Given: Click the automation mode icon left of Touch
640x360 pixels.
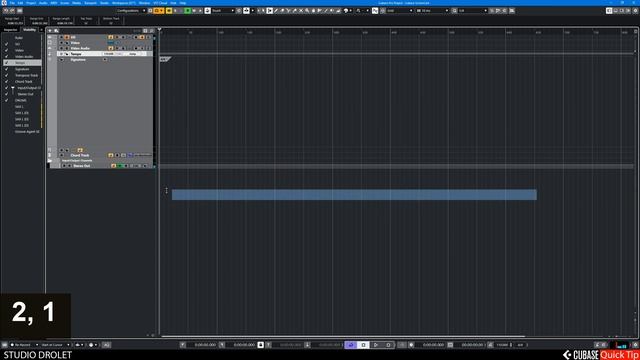Looking at the screenshot, I should 207,11.
